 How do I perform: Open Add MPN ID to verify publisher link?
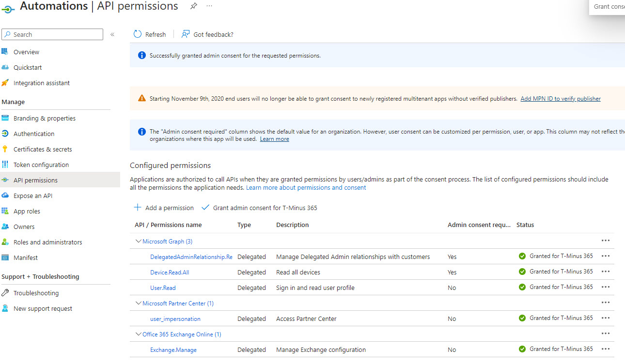pos(560,99)
